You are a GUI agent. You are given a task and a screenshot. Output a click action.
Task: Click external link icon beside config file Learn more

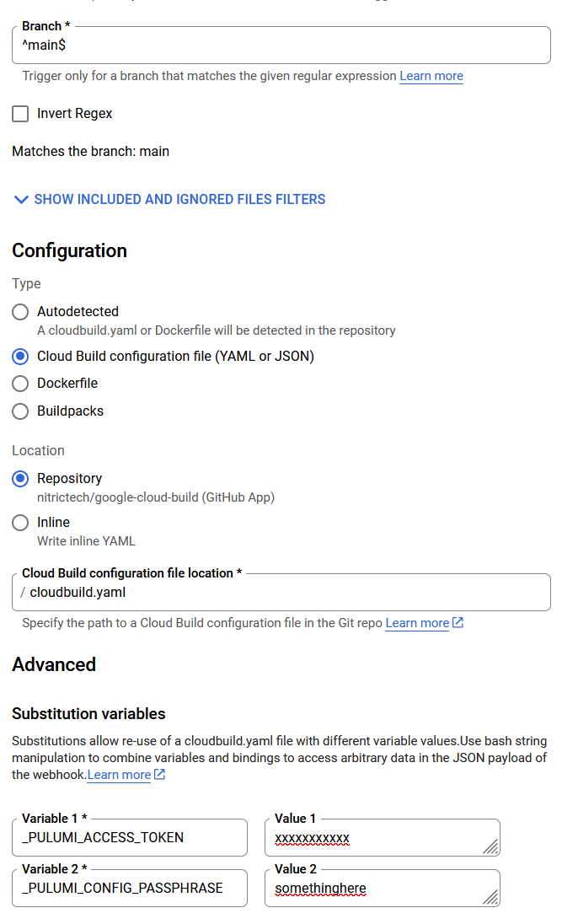458,623
